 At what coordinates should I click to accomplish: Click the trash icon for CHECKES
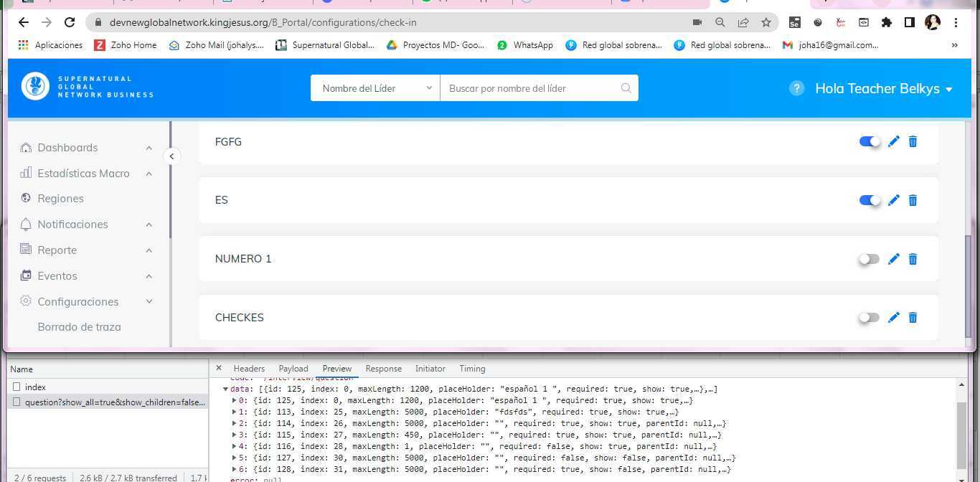(913, 318)
